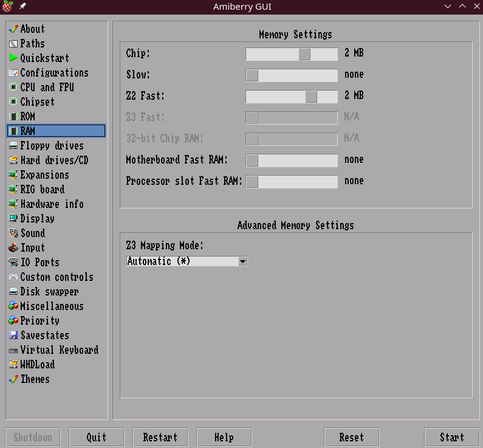483x448 pixels.
Task: Go to Savestates page label
Action: tap(45, 335)
